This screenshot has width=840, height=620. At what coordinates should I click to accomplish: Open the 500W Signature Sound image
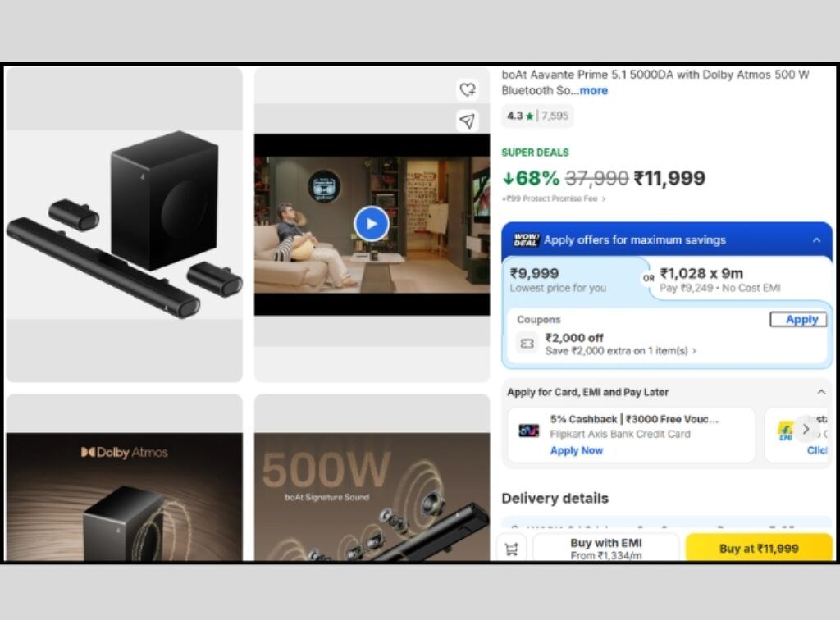pos(372,478)
